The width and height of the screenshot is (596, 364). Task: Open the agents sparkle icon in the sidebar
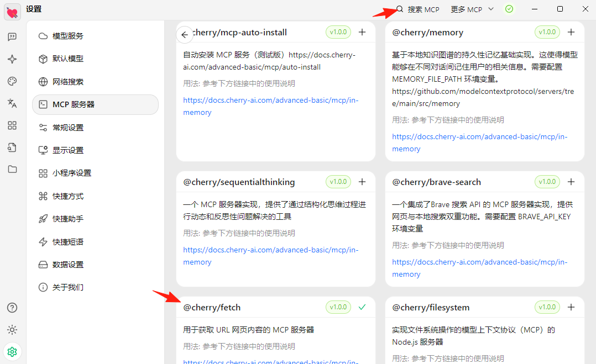12,59
